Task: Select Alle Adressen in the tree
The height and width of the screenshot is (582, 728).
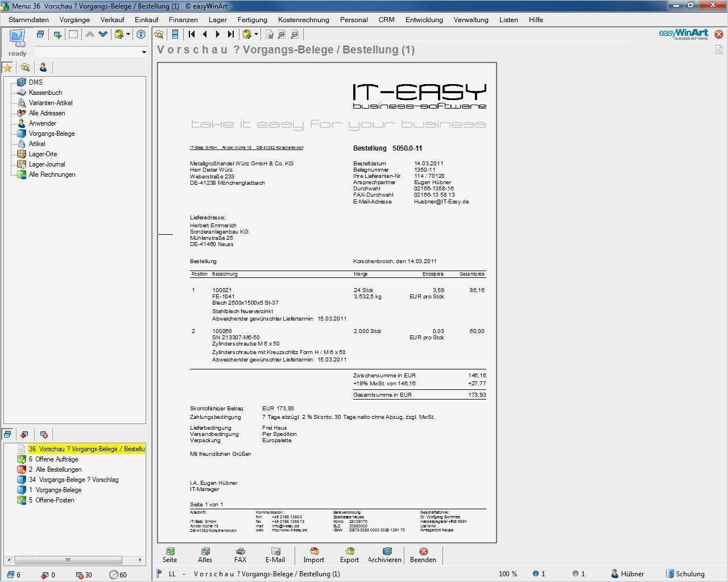Action: [x=47, y=113]
